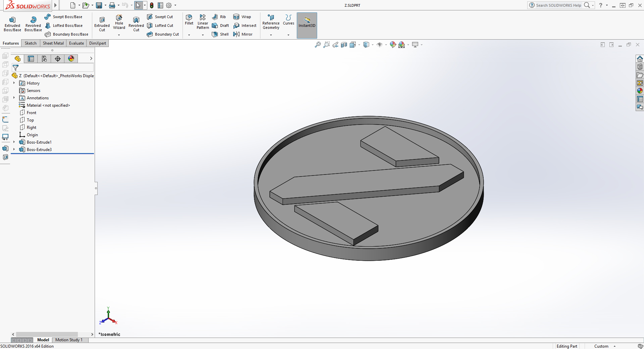Expand the Boss-Extrude1 feature node
This screenshot has width=644, height=349.
[14, 142]
